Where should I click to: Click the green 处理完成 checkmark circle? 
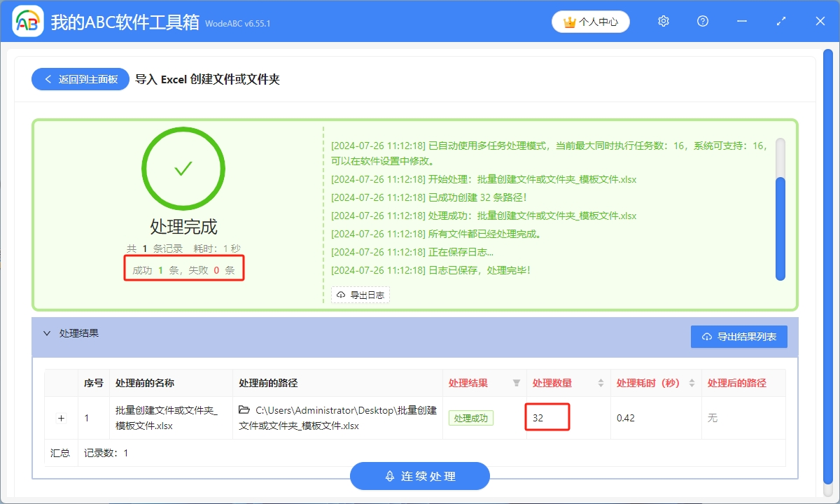pyautogui.click(x=183, y=168)
